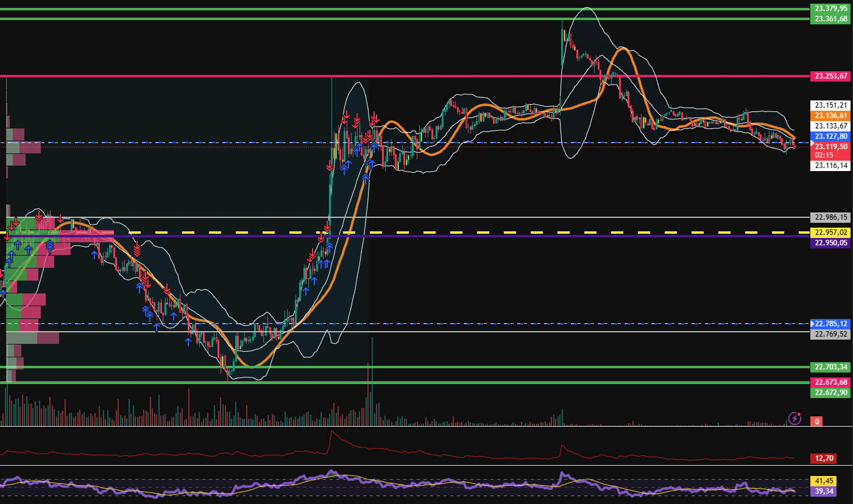Click the upper Bollinger band label 23.151,21
This screenshot has height=504, width=853.
point(832,104)
